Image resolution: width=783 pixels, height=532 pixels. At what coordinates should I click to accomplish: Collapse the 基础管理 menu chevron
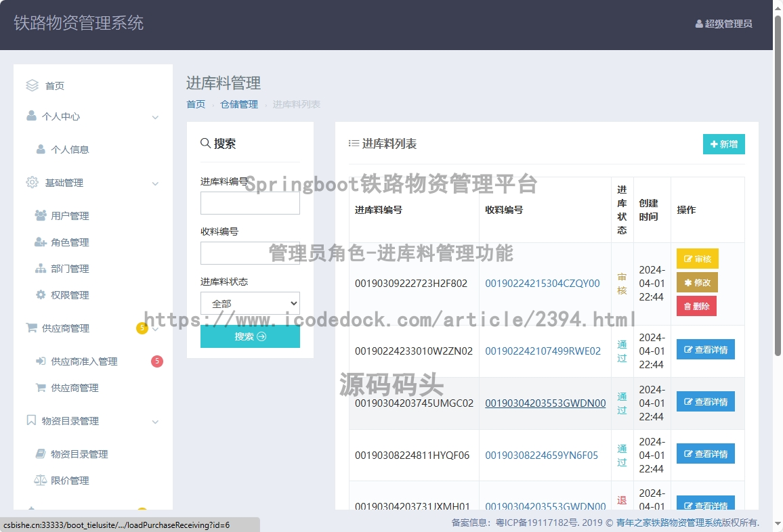point(155,183)
